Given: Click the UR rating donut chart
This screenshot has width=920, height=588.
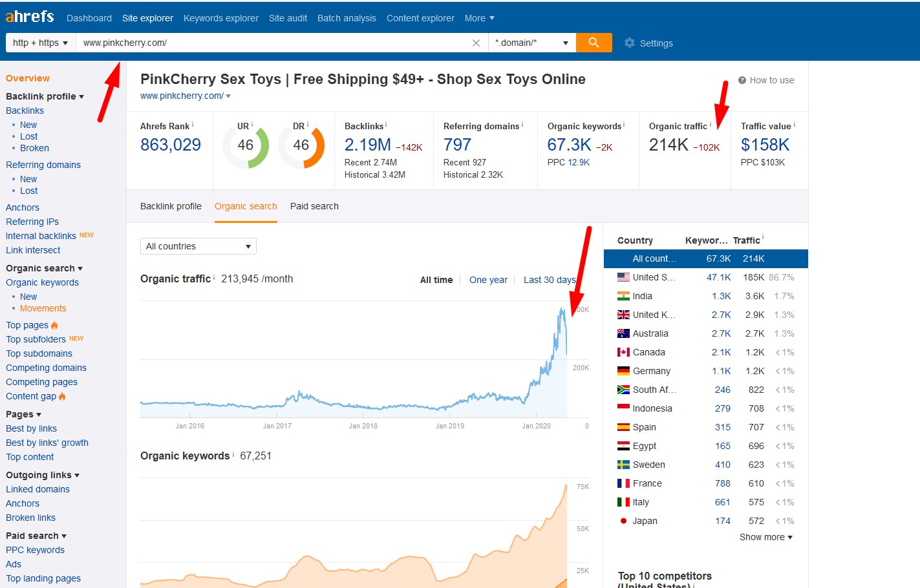Looking at the screenshot, I should click(246, 146).
